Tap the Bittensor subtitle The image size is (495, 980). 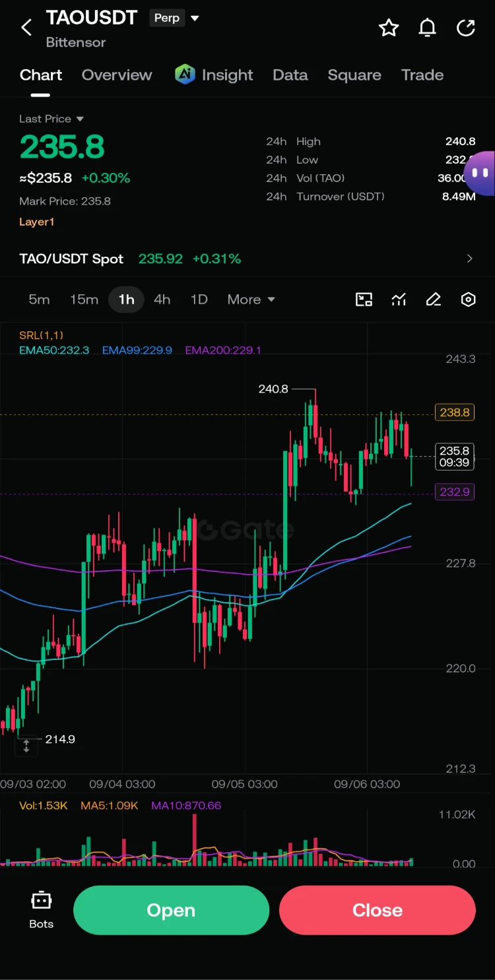coord(76,42)
